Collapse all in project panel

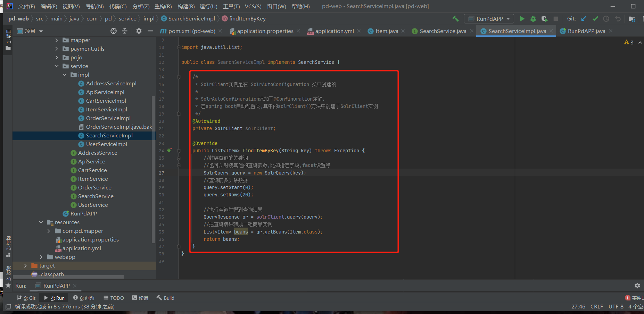125,31
